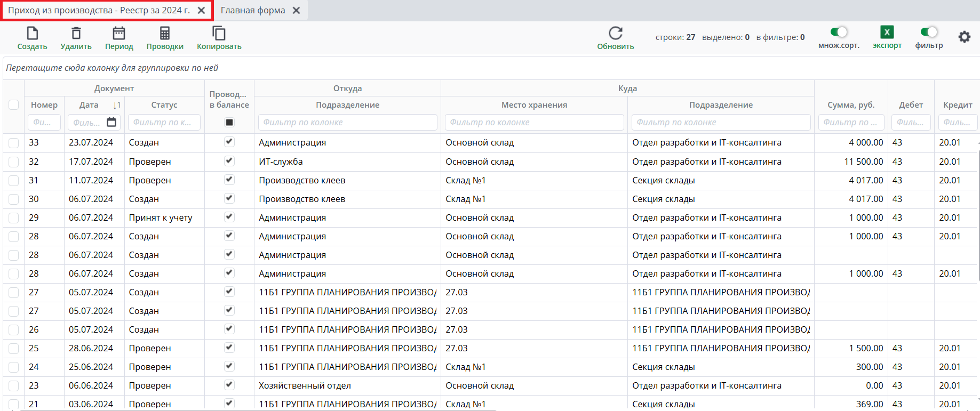Click the Удалить trash icon
The width and height of the screenshot is (980, 411).
(x=76, y=34)
